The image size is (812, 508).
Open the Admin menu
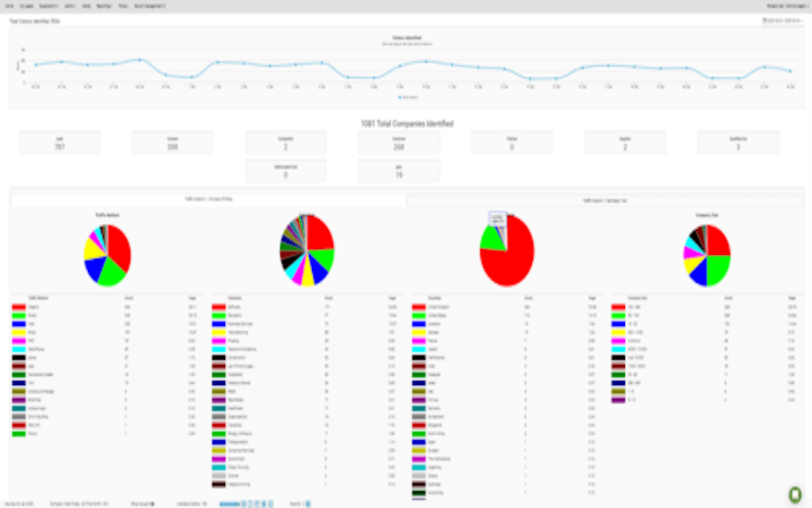click(70, 6)
